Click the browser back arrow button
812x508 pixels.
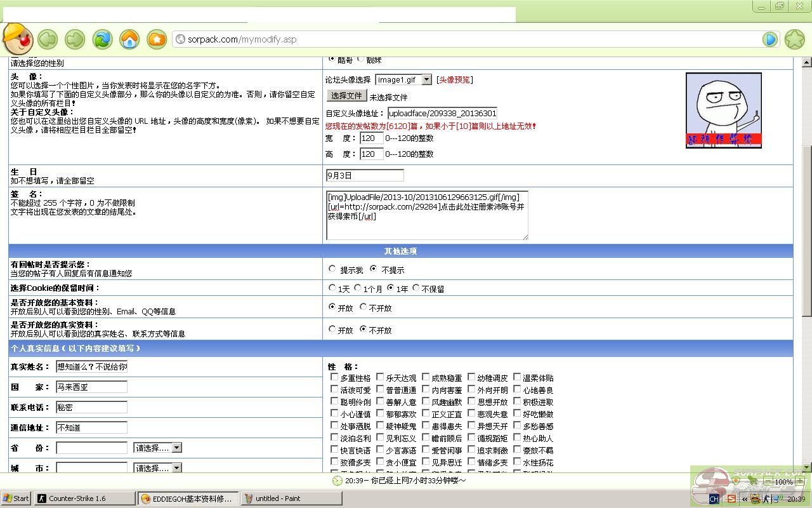pyautogui.click(x=48, y=39)
